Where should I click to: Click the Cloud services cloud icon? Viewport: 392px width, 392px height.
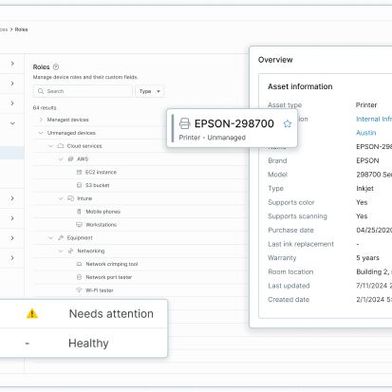[60, 146]
